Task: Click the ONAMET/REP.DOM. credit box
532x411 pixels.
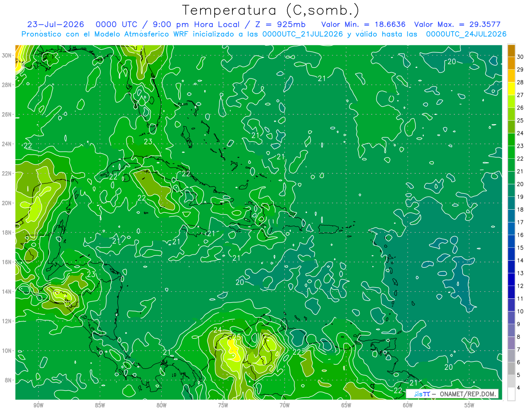Action: point(452,394)
